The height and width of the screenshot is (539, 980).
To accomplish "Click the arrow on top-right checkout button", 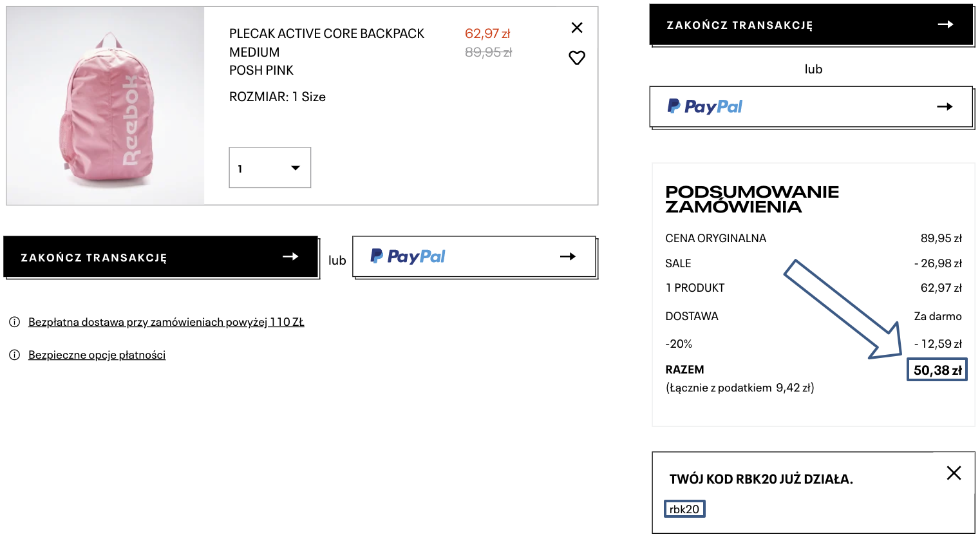I will coord(945,24).
